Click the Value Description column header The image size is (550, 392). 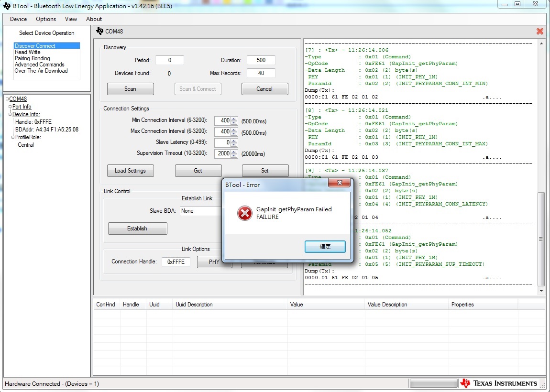[x=407, y=305]
